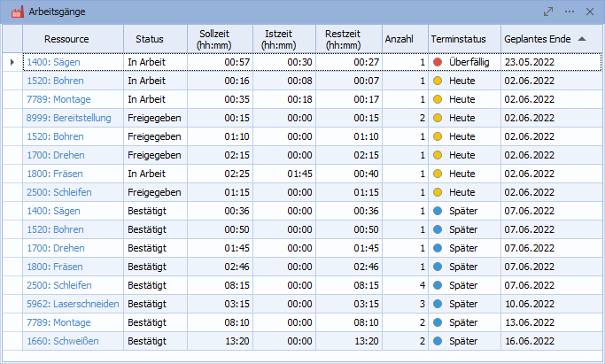Open the three-dots panel options menu

tap(570, 12)
